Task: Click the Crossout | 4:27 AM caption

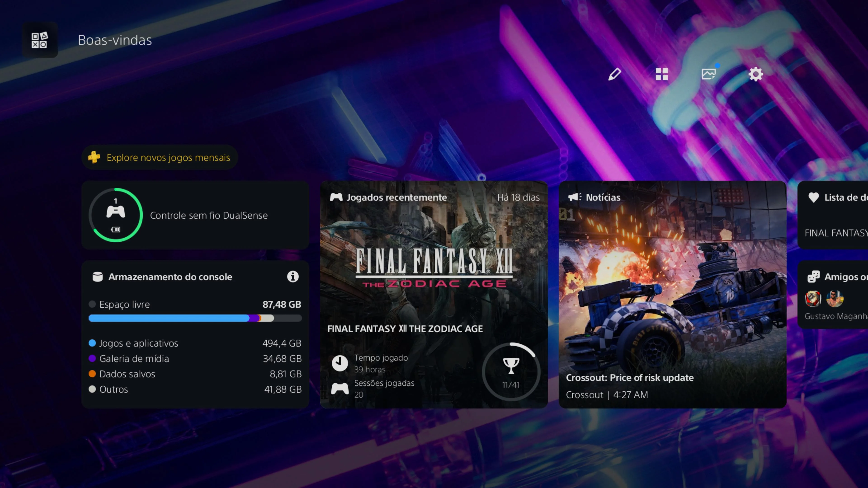Action: [x=607, y=395]
